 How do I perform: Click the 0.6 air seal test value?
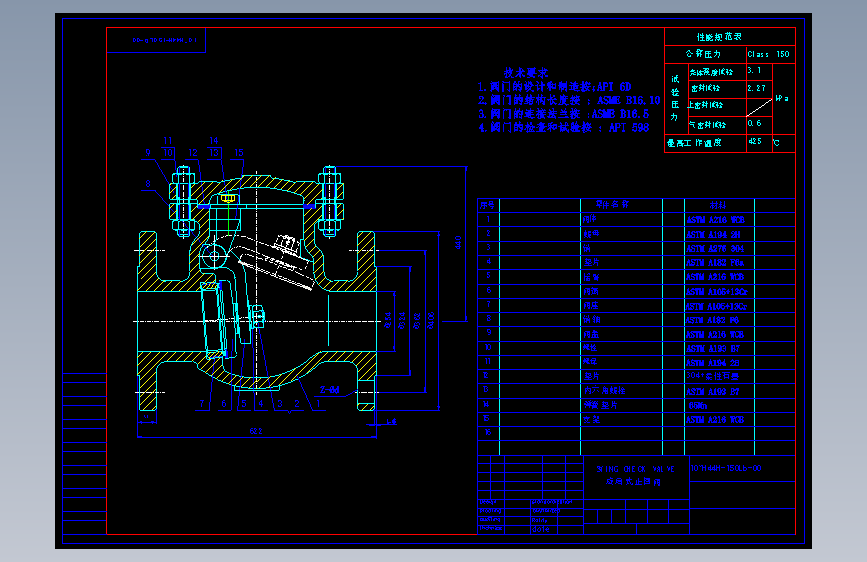click(x=754, y=123)
